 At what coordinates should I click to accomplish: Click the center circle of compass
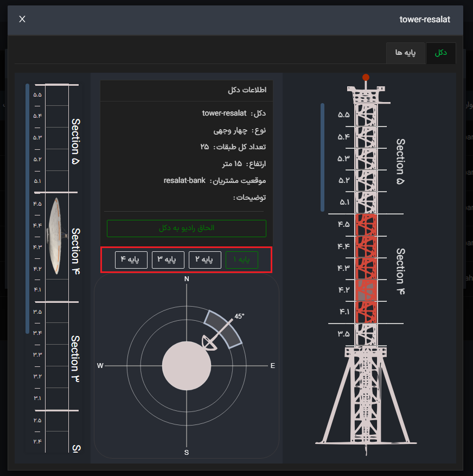pyautogui.click(x=187, y=366)
